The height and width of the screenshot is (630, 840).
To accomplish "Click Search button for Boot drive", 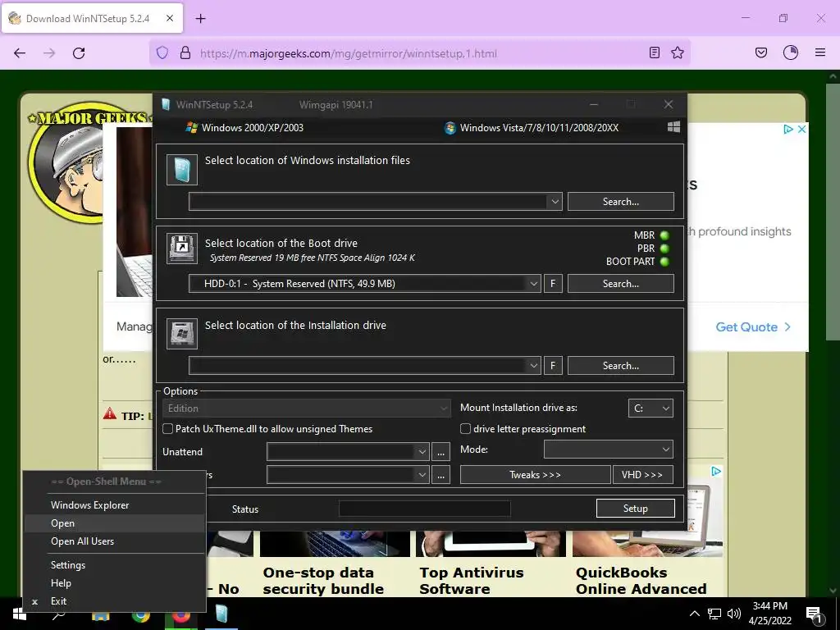I will 620,283.
